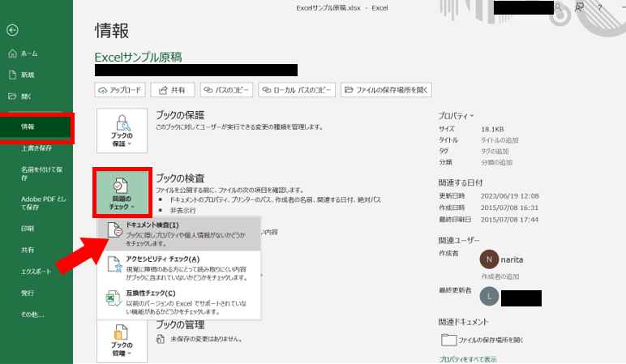Screen dimensions: 626x364
Task: Click the ブックの検査 heading
Action: 180,178
